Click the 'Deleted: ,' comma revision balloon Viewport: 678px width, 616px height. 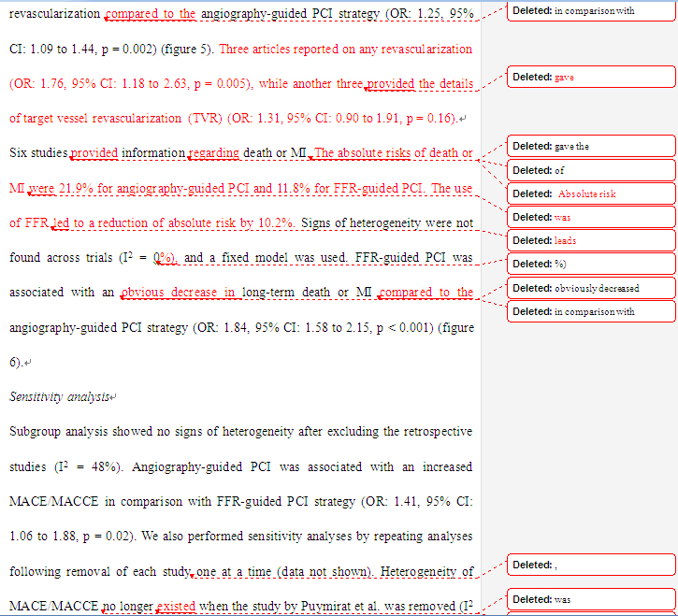(590, 565)
